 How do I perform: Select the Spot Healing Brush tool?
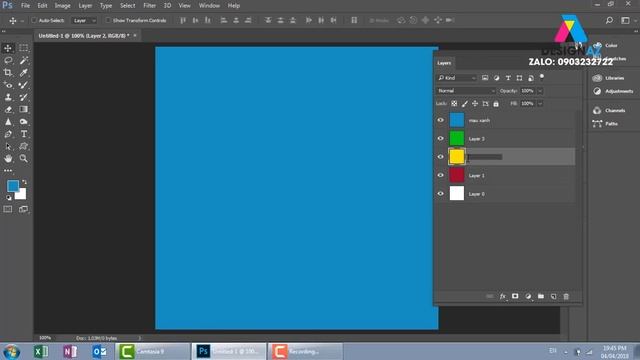point(8,85)
